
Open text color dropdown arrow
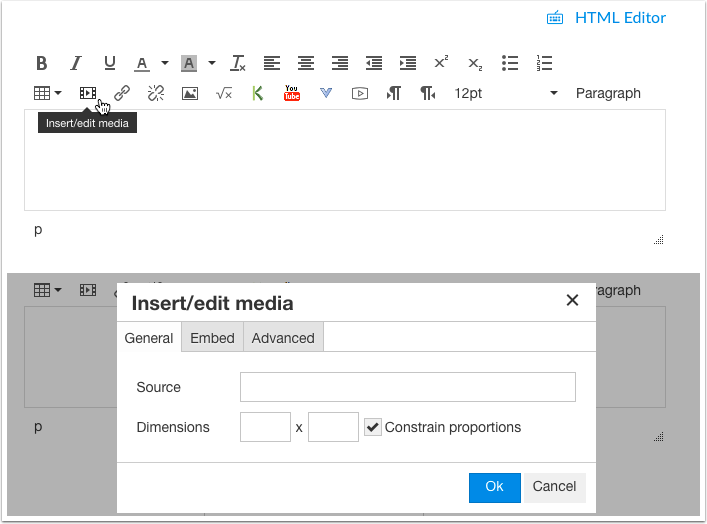(x=165, y=63)
